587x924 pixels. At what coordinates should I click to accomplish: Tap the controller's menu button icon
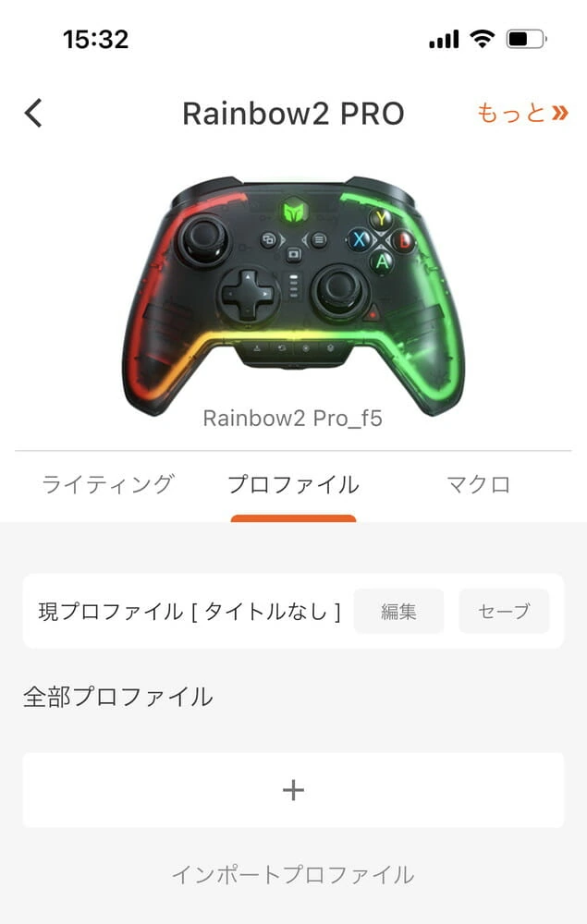point(319,240)
